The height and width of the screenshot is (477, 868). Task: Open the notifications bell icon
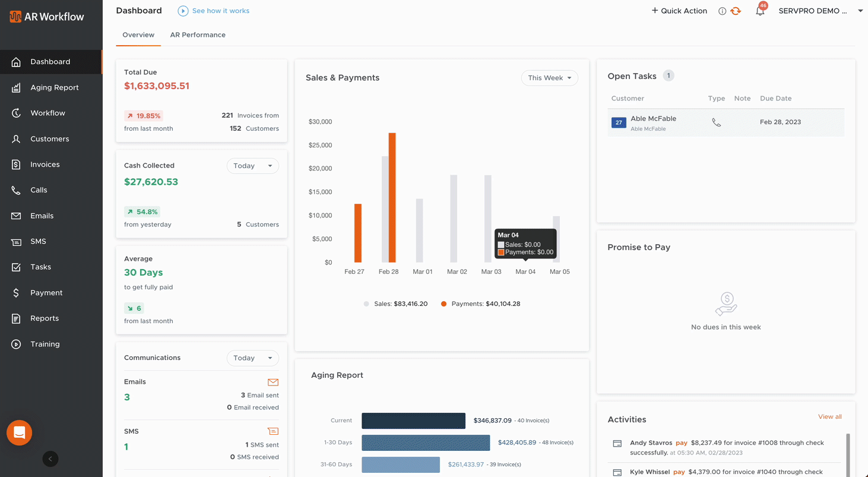760,11
